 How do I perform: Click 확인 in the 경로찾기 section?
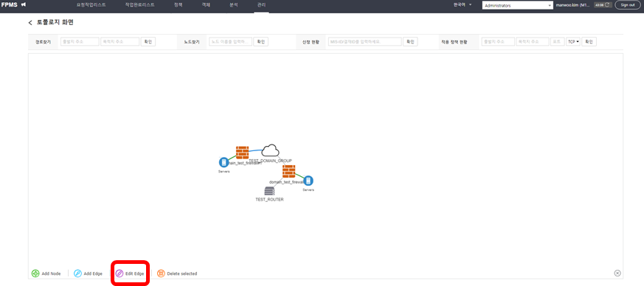click(148, 41)
